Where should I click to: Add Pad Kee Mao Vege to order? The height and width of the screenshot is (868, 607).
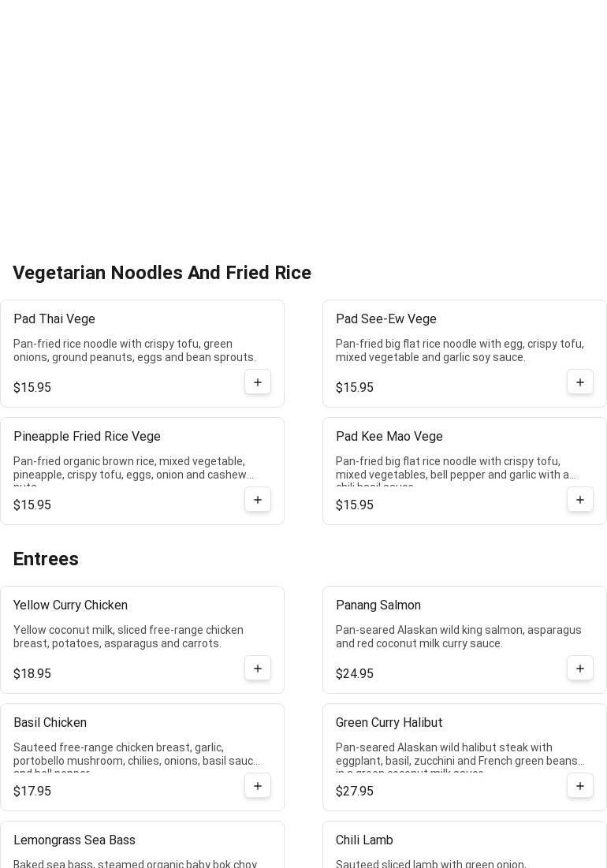pyautogui.click(x=580, y=500)
